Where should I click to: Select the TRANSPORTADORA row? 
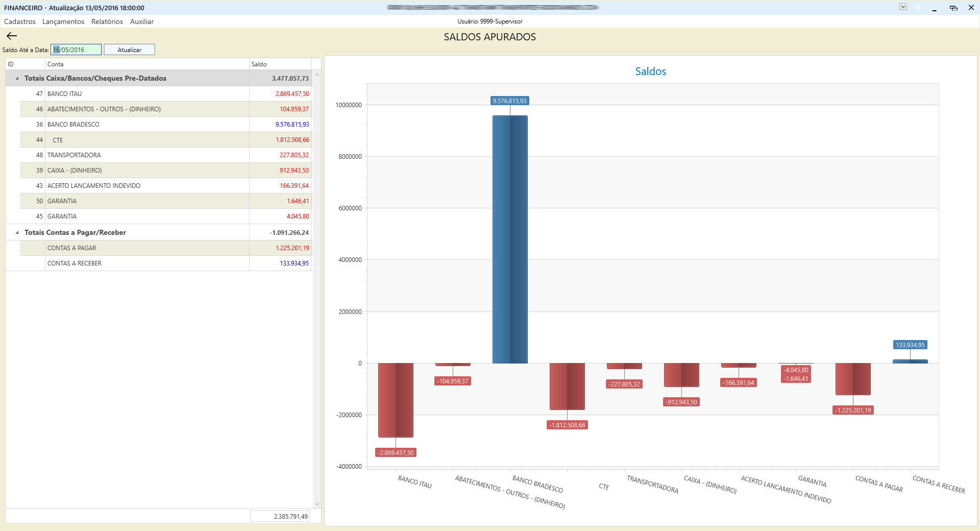(x=165, y=155)
